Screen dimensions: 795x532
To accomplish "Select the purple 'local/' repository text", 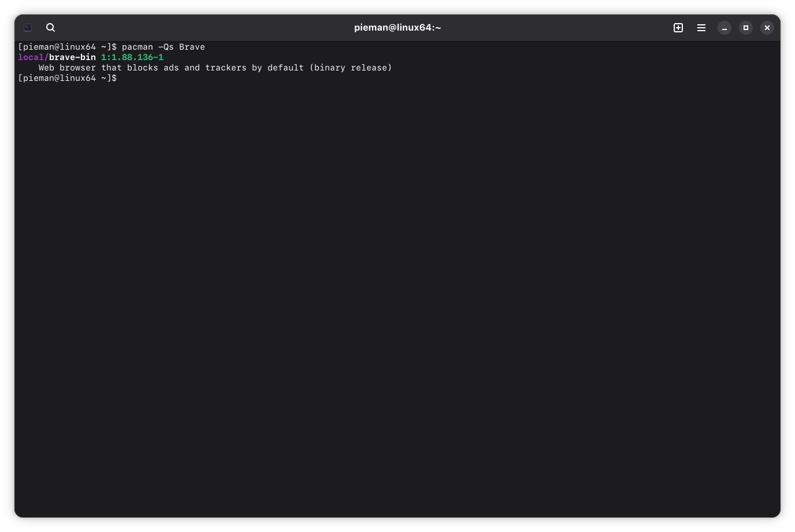I will pos(34,57).
